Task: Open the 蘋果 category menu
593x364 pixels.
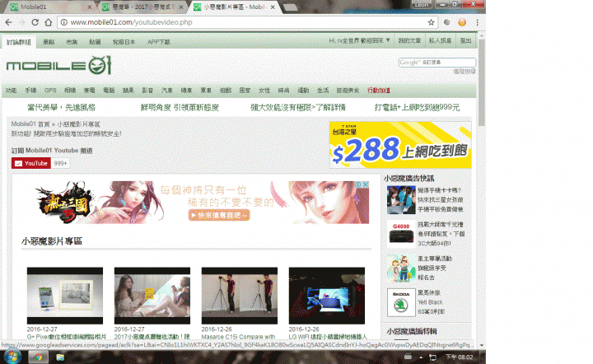Action: (128, 91)
